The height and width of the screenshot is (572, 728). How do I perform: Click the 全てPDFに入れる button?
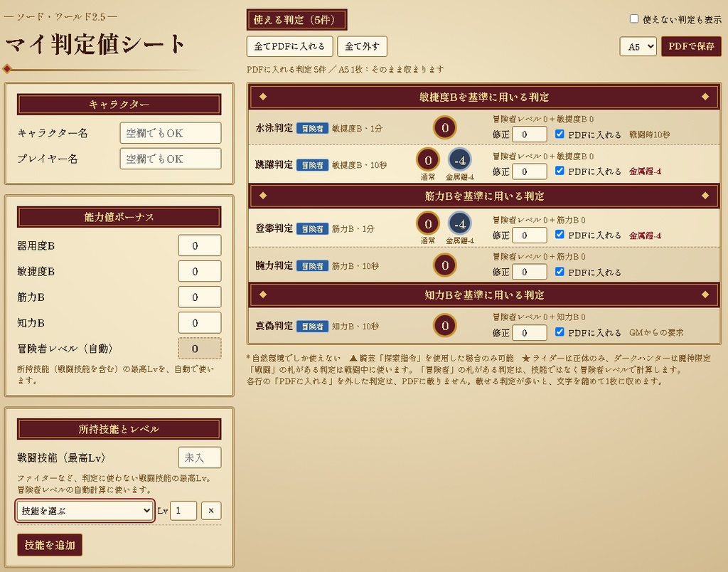(x=289, y=46)
